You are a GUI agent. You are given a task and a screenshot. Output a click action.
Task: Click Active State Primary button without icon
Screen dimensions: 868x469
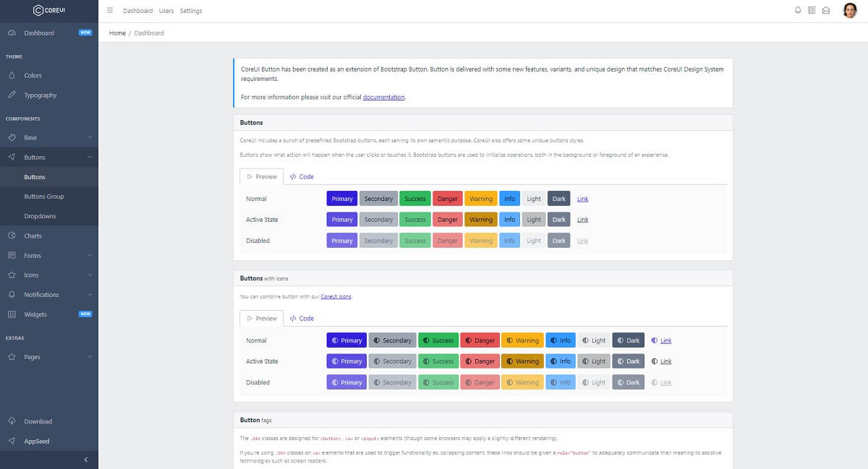coord(342,220)
